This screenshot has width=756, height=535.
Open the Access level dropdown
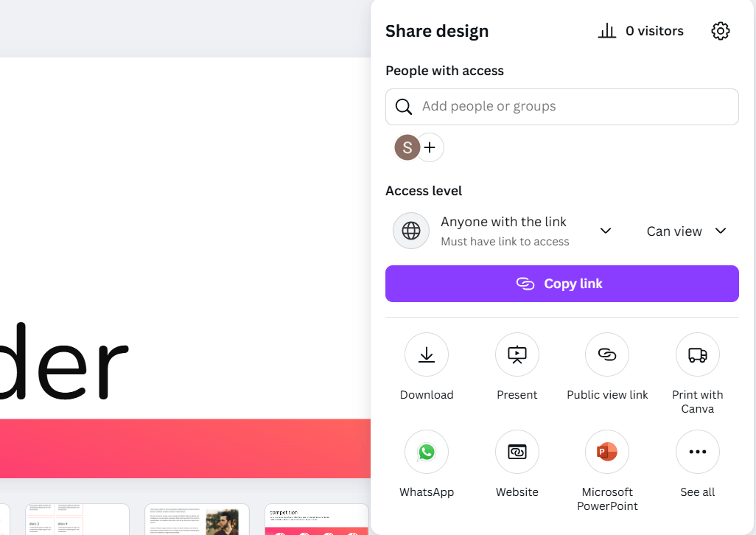[604, 231]
